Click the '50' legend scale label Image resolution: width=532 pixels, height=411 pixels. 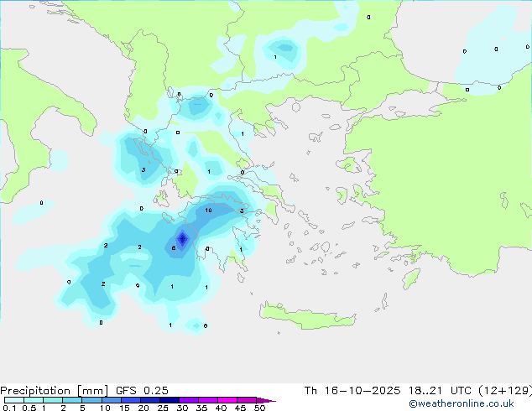[x=259, y=408]
